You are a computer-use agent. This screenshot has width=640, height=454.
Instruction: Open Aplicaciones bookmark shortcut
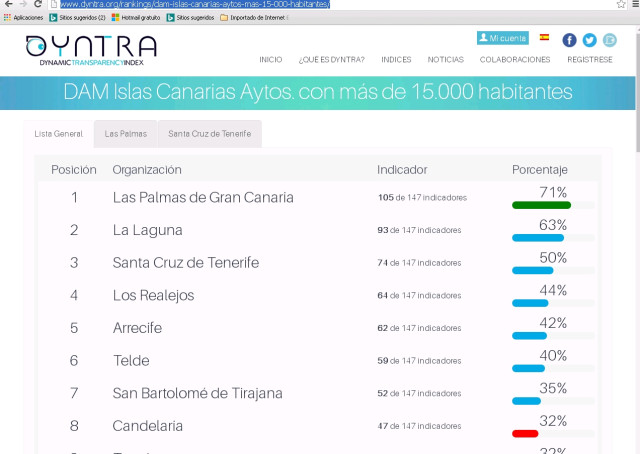24,18
